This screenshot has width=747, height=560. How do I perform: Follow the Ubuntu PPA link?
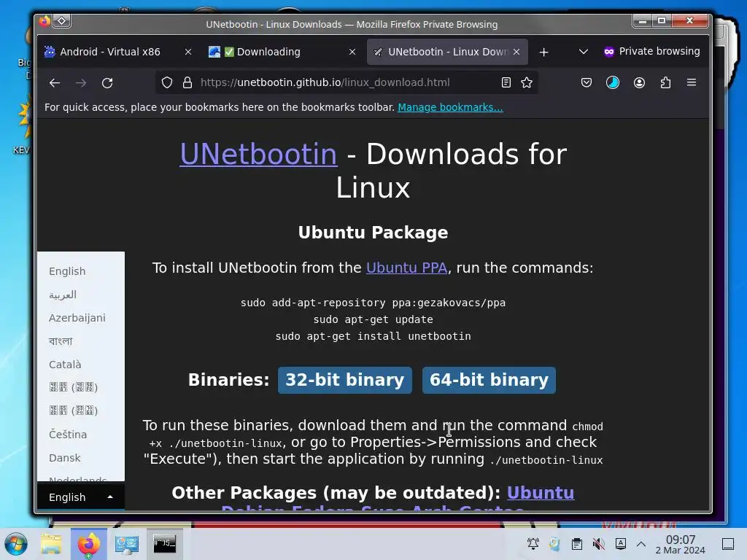(x=406, y=268)
